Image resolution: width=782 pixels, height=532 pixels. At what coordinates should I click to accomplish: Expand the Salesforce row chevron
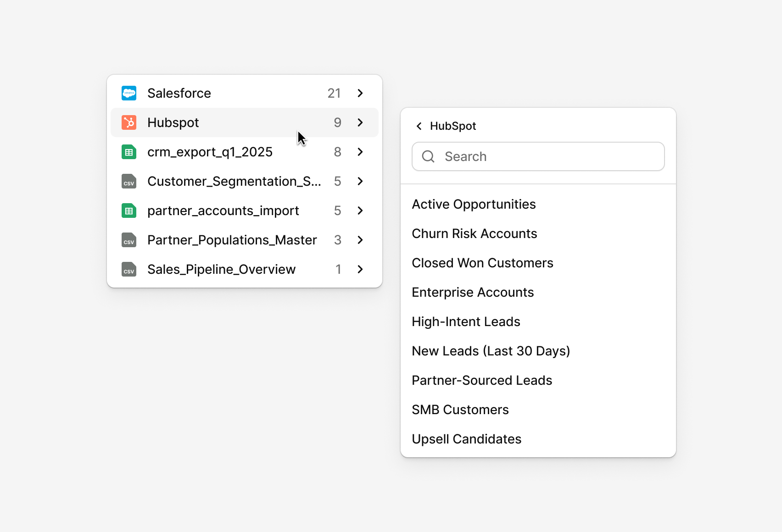click(360, 93)
